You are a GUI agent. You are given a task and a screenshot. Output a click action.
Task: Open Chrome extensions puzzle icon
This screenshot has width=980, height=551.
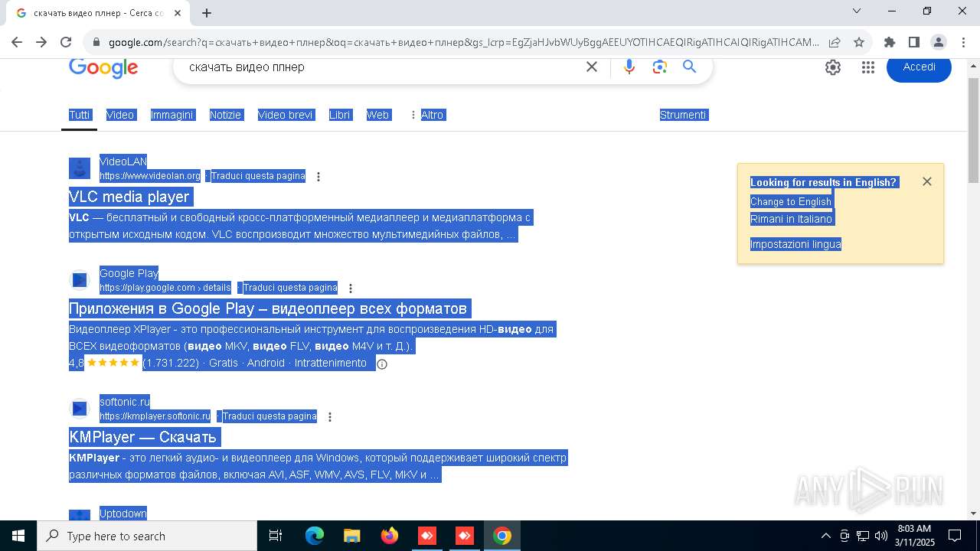point(890,42)
